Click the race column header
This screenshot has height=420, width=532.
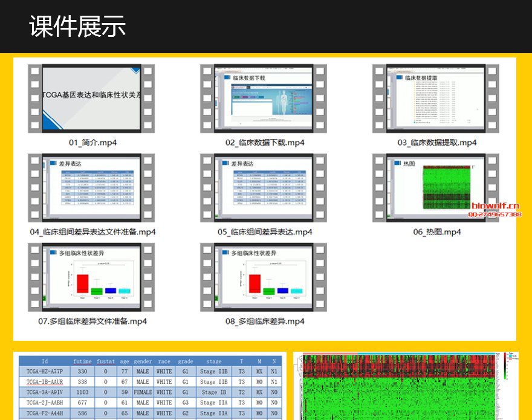(164, 361)
